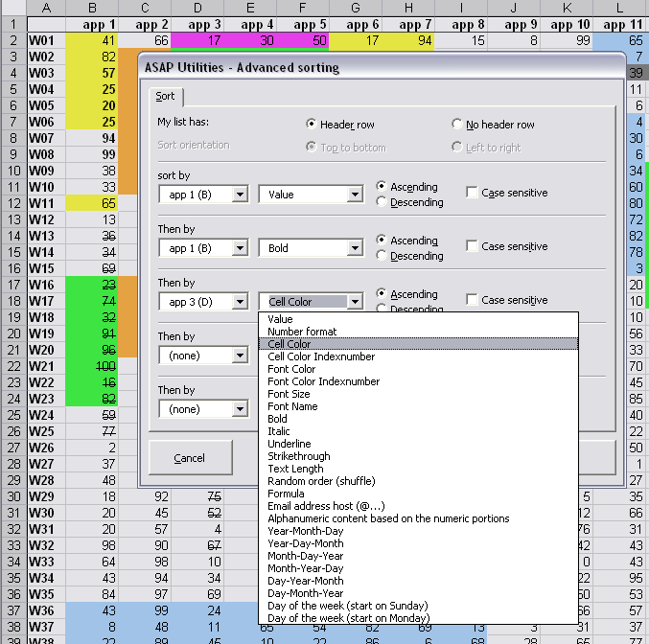Enable Case sensitive for Cell Color sort
The image size is (649, 644).
click(472, 300)
